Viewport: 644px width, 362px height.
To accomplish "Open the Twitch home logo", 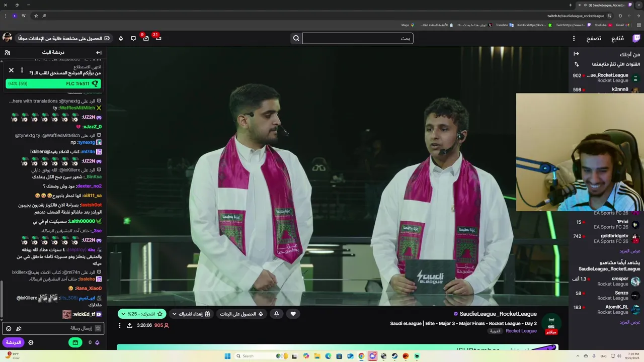I will pyautogui.click(x=636, y=38).
